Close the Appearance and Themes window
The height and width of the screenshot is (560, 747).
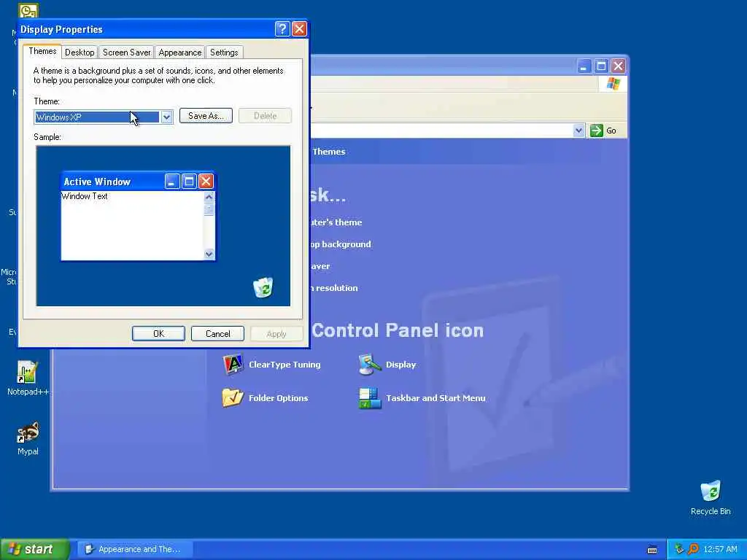(x=618, y=66)
